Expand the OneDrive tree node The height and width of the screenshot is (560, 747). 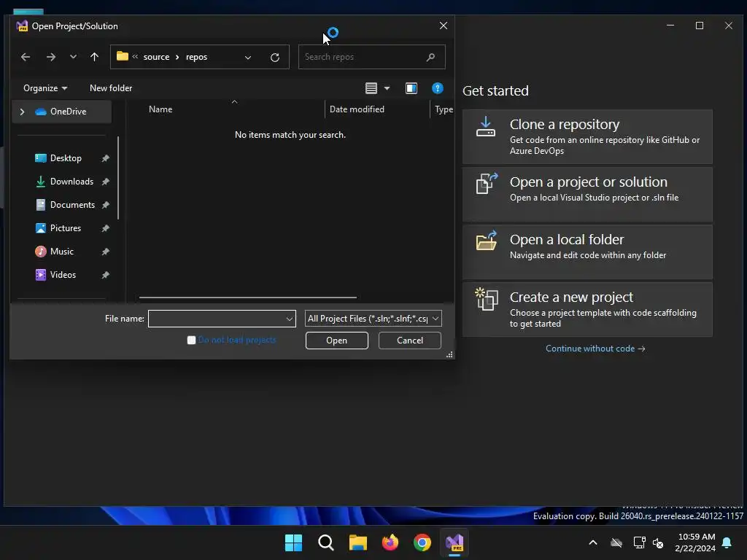point(22,112)
